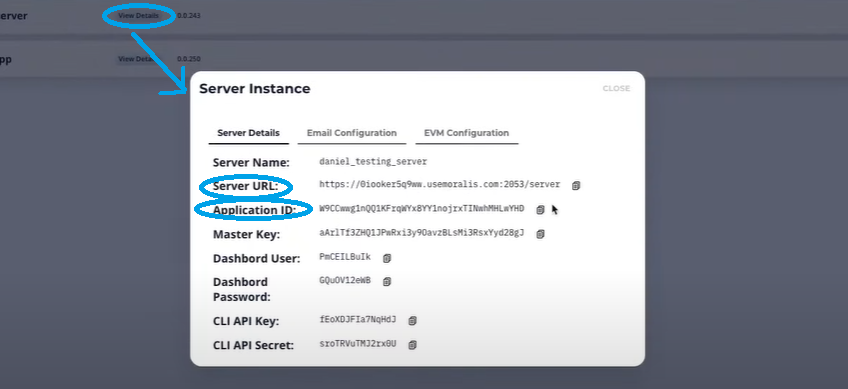Click the CLI API Secret label
848x389 pixels.
(x=253, y=345)
